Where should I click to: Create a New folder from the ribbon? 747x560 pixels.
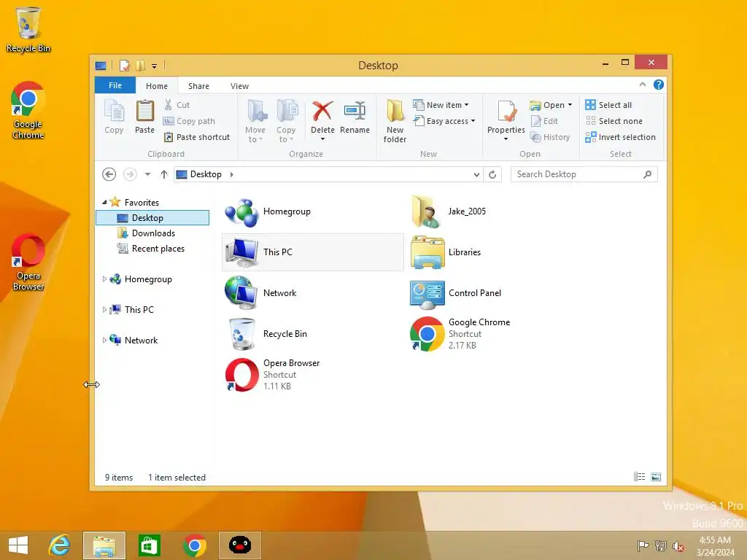[395, 122]
